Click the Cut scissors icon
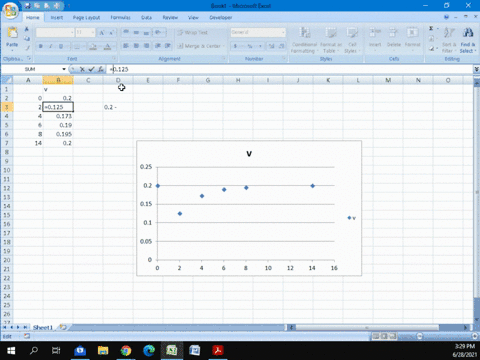Image resolution: width=480 pixels, height=360 pixels. point(27,29)
